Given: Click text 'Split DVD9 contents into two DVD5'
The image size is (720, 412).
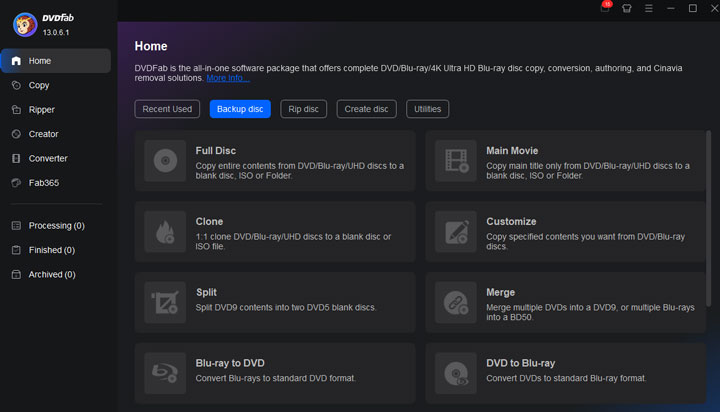Looking at the screenshot, I should 265,307.
